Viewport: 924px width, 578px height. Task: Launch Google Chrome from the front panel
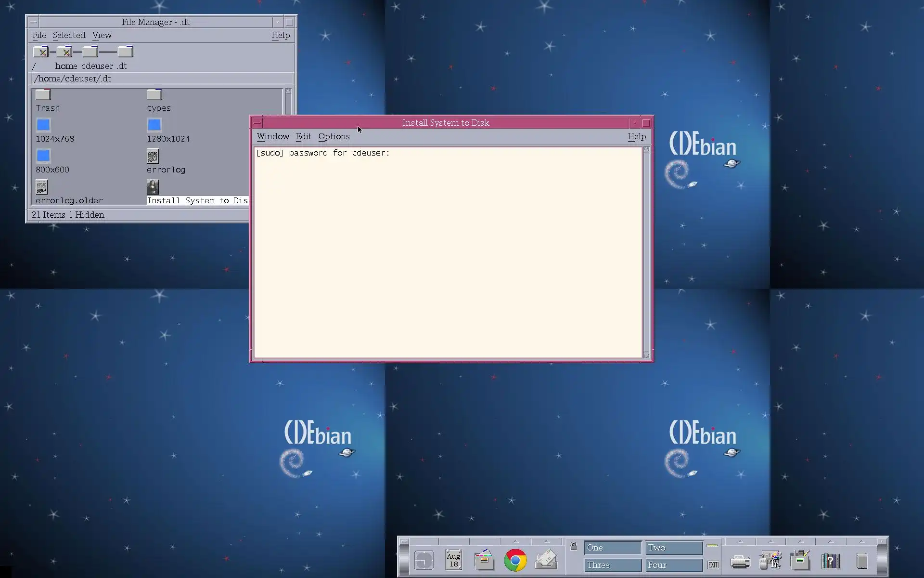pyautogui.click(x=515, y=560)
